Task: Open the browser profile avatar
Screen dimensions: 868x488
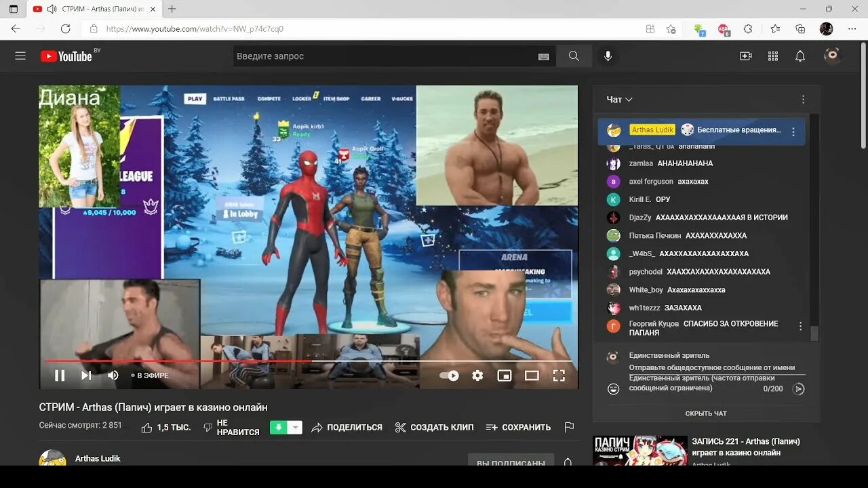Action: coord(826,29)
